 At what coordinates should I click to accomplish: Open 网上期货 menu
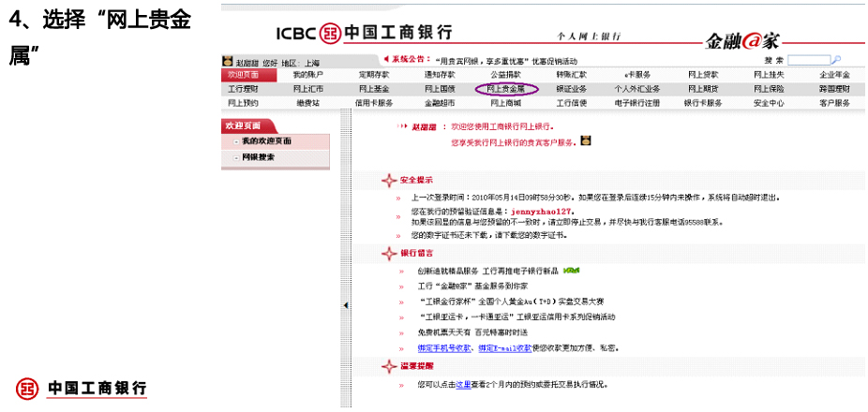pos(703,88)
